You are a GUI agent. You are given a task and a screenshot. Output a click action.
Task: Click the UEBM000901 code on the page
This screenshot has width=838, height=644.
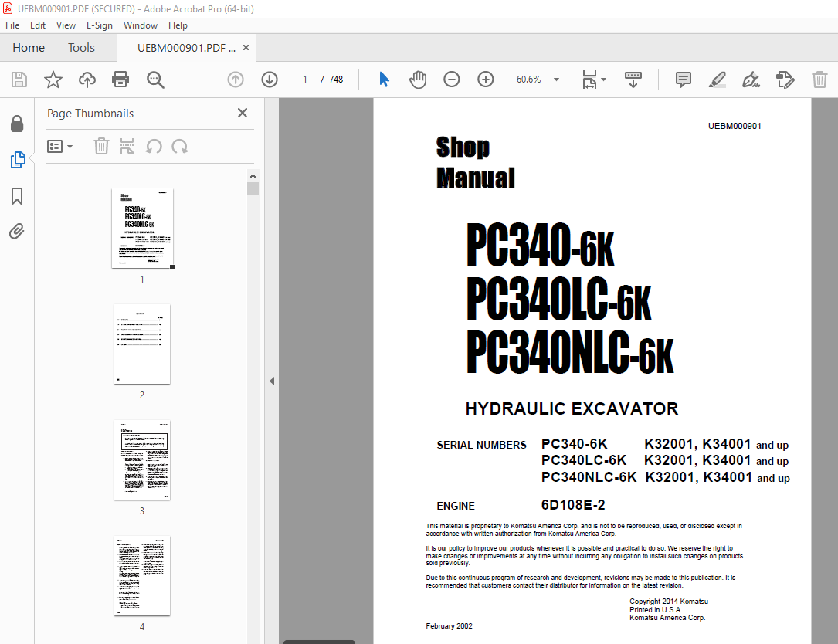point(735,126)
